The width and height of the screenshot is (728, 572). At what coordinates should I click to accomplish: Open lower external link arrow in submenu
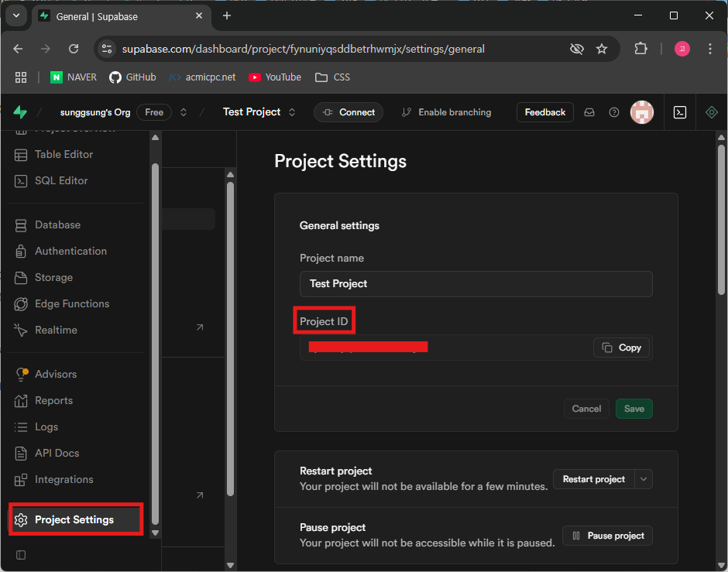(x=200, y=495)
